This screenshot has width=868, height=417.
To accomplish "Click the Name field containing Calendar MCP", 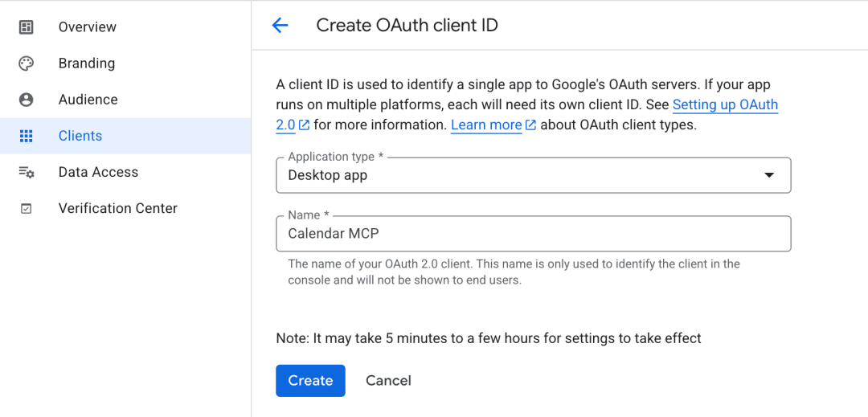I will tap(533, 233).
